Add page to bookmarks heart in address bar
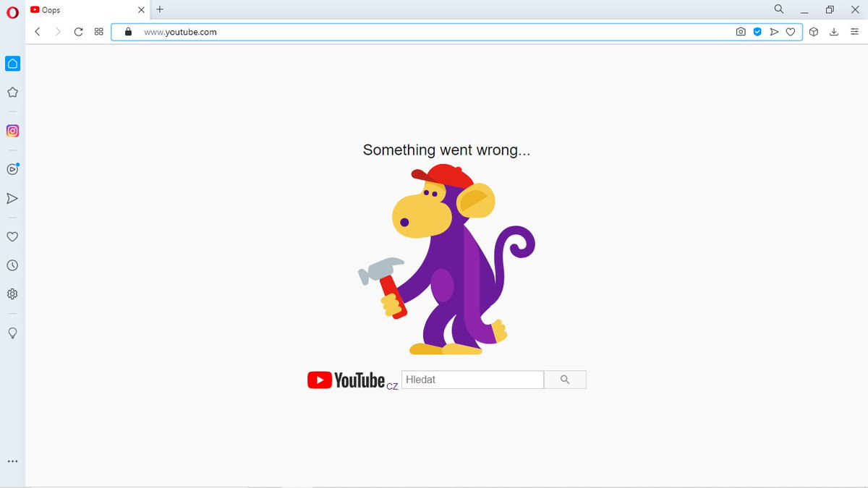 pyautogui.click(x=791, y=32)
